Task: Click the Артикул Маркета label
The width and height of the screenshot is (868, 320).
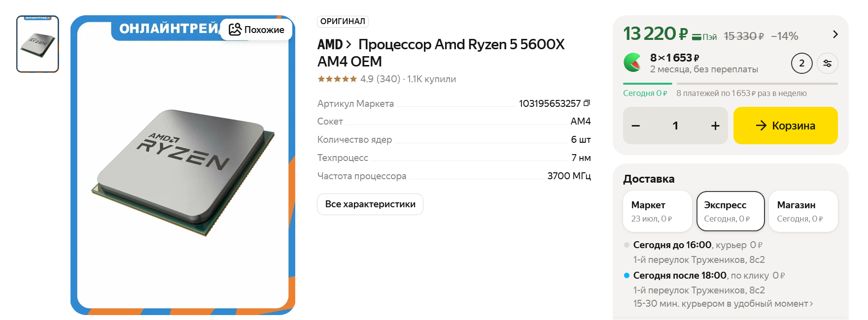Action: [x=355, y=103]
